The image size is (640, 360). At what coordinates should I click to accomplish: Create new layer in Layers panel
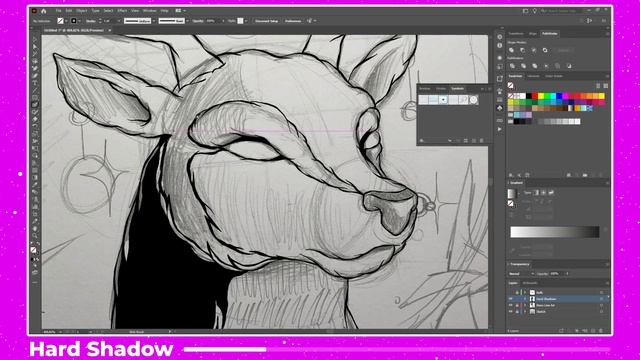tap(593, 330)
